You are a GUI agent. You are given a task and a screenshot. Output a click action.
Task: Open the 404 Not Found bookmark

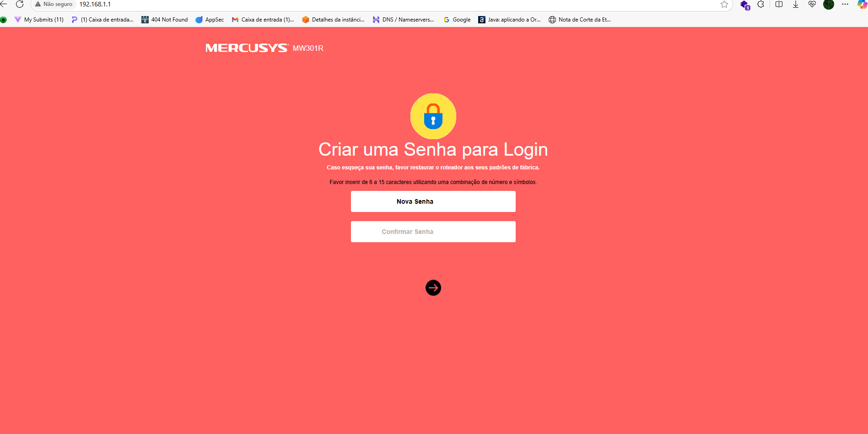[165, 20]
